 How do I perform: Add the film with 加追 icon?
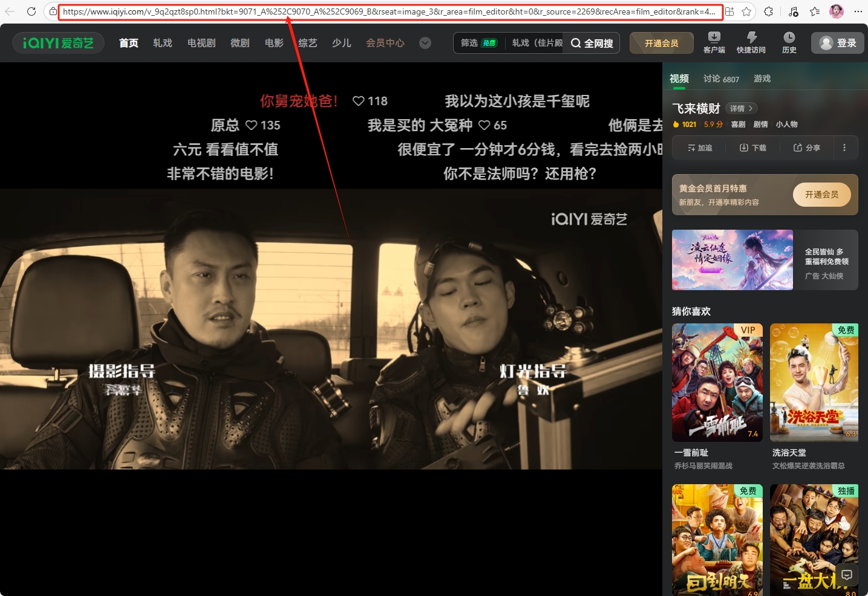(x=700, y=147)
